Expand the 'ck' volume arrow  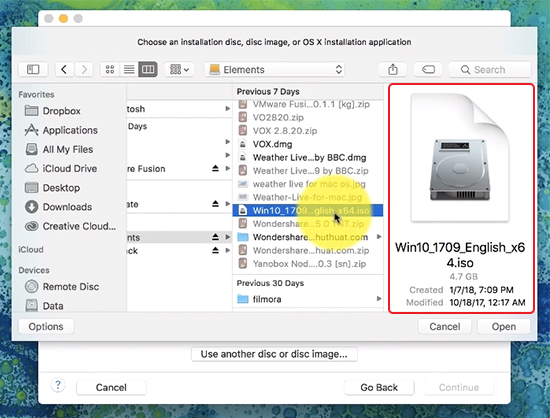click(x=228, y=250)
